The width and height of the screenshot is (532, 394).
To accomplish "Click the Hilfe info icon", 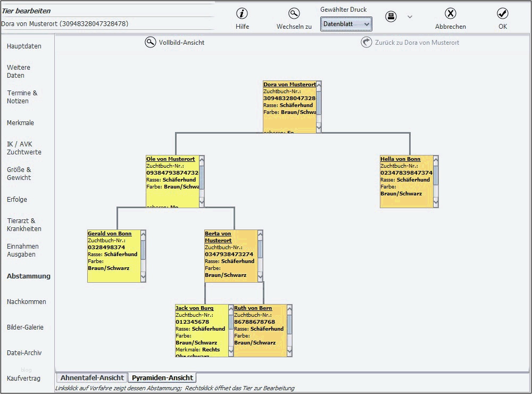I will tap(242, 14).
